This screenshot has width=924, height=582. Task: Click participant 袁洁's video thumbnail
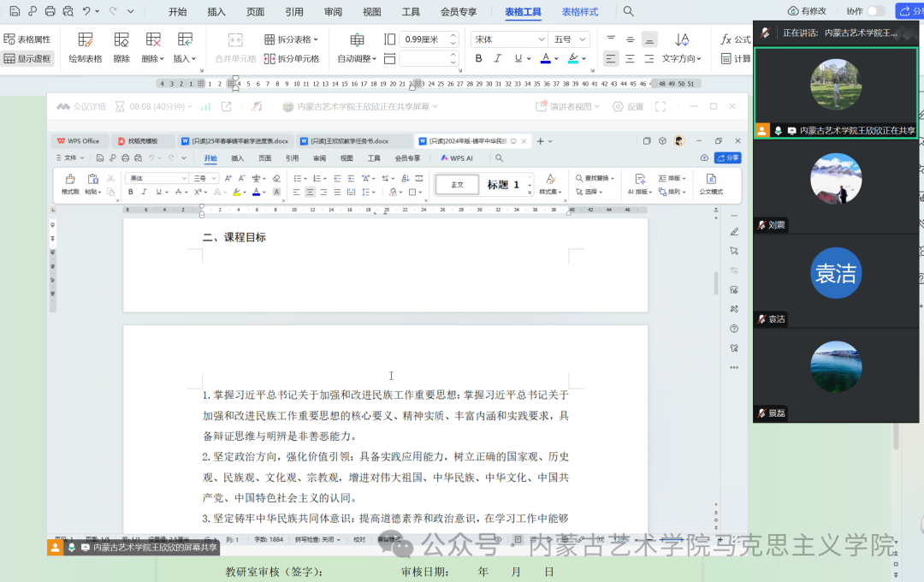click(x=835, y=273)
